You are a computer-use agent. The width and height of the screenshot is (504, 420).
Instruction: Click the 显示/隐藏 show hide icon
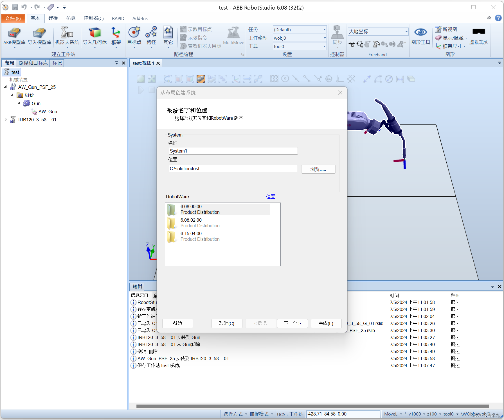tap(438, 38)
